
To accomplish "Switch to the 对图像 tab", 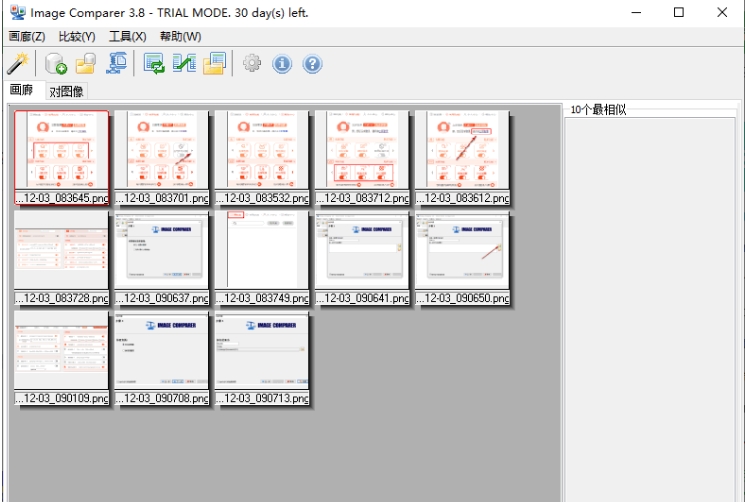I will point(66,91).
